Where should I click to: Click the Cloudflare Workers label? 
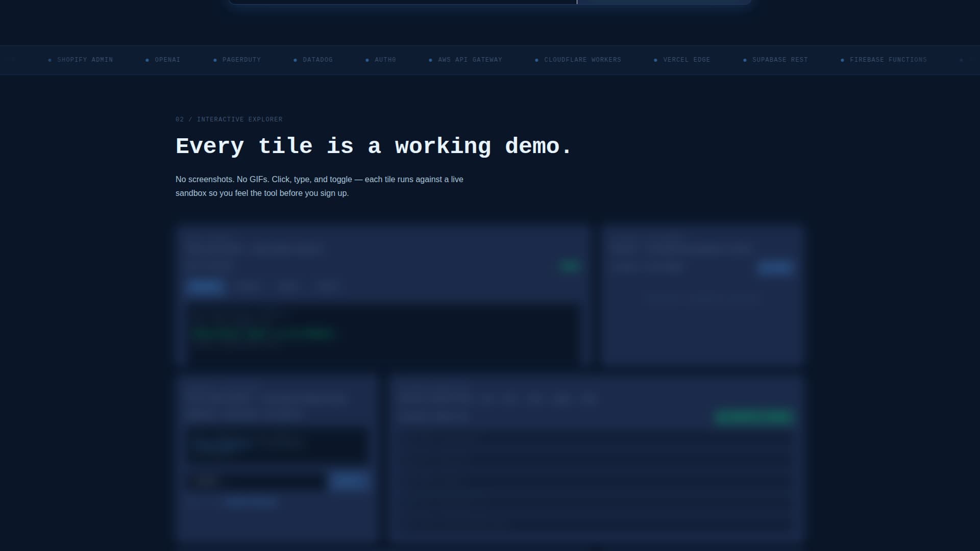(582, 60)
